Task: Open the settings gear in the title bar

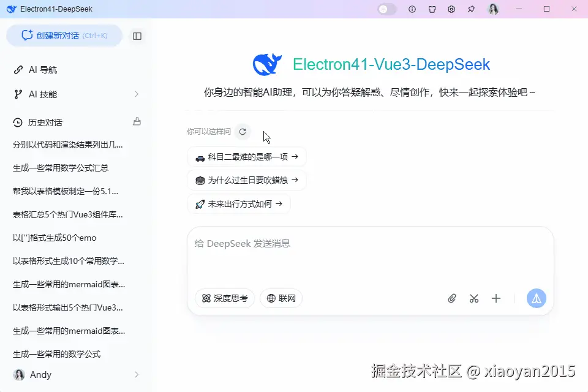Action: (x=451, y=9)
